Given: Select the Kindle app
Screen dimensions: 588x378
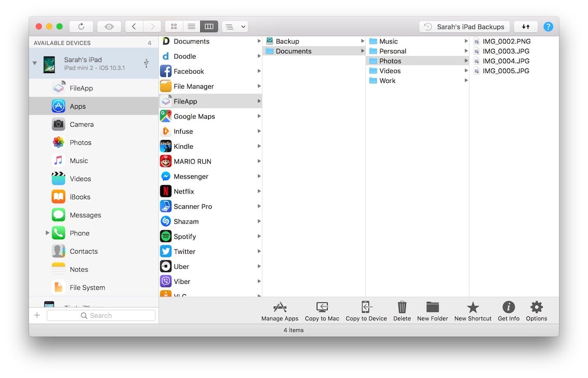Looking at the screenshot, I should point(210,146).
